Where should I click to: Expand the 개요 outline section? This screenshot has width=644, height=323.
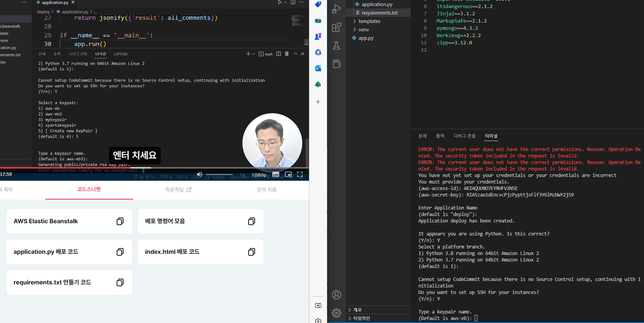378,310
